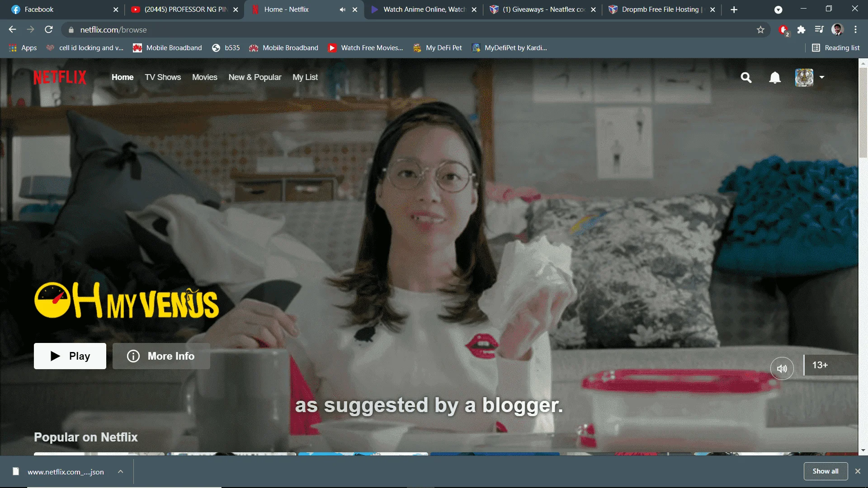The width and height of the screenshot is (868, 488).
Task: Open the Watch Free Movies bookmark
Action: click(x=365, y=48)
